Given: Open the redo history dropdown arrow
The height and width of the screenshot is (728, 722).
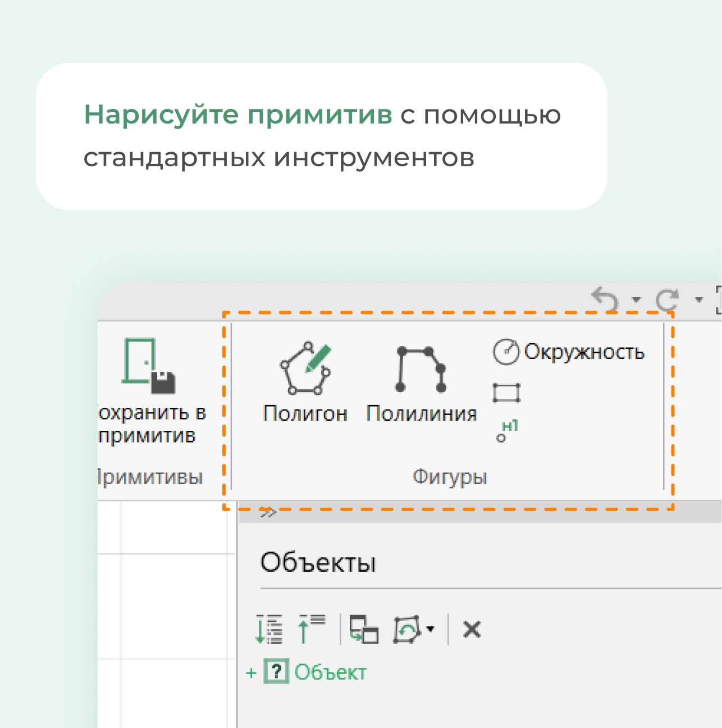Looking at the screenshot, I should (699, 299).
